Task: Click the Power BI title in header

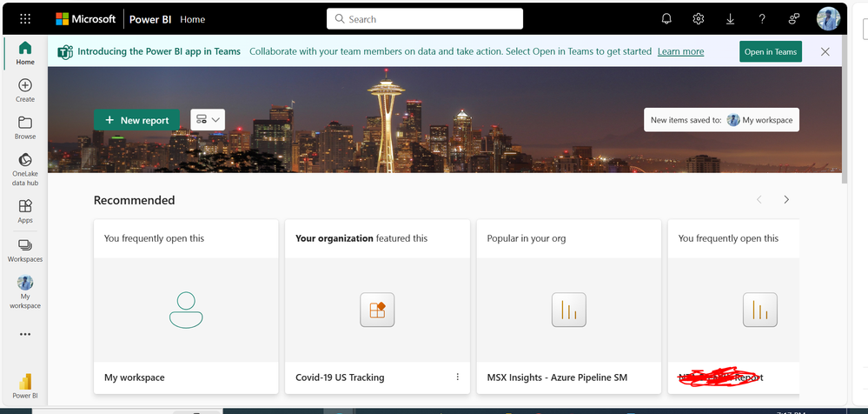Action: click(x=150, y=19)
